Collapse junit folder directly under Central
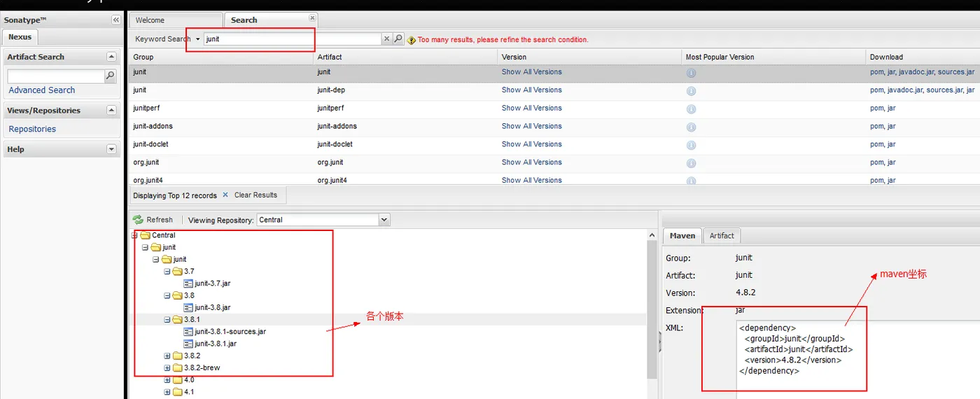This screenshot has width=980, height=399. click(x=145, y=247)
